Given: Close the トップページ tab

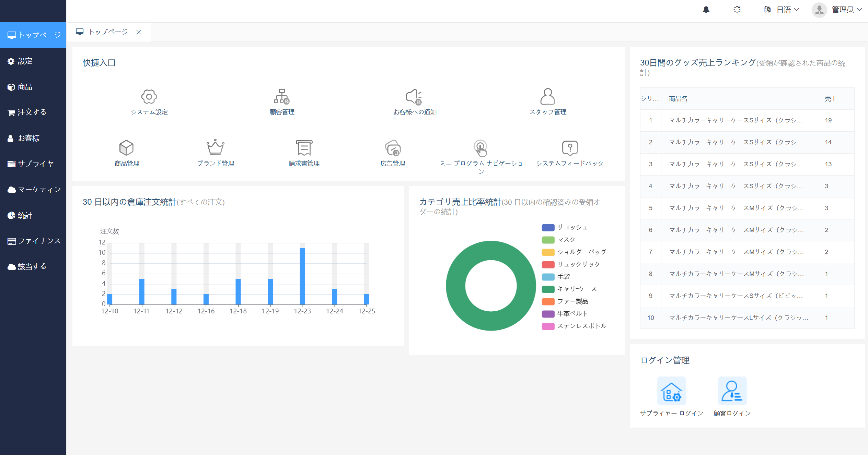Looking at the screenshot, I should 139,32.
